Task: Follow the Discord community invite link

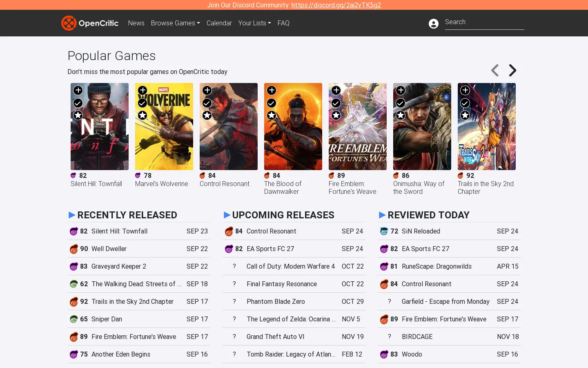Action: (x=336, y=5)
